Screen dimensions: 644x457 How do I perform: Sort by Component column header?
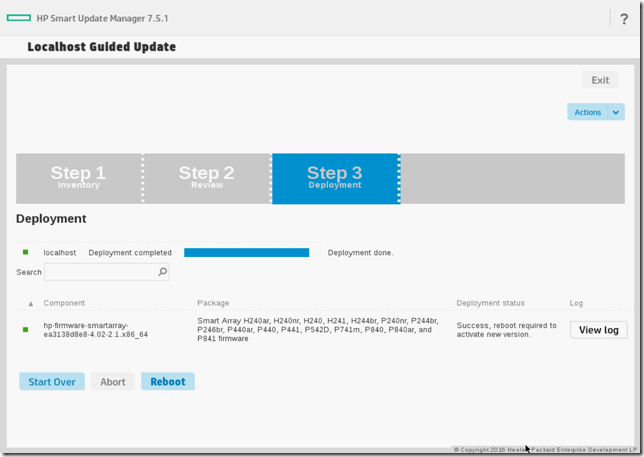point(64,303)
